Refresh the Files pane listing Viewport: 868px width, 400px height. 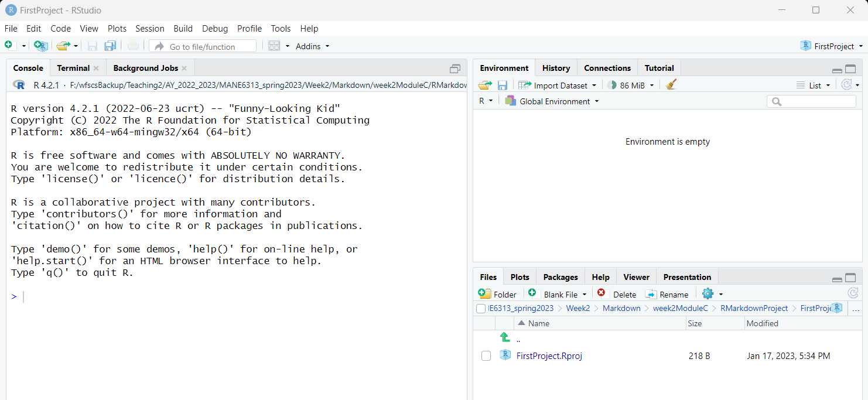(853, 294)
